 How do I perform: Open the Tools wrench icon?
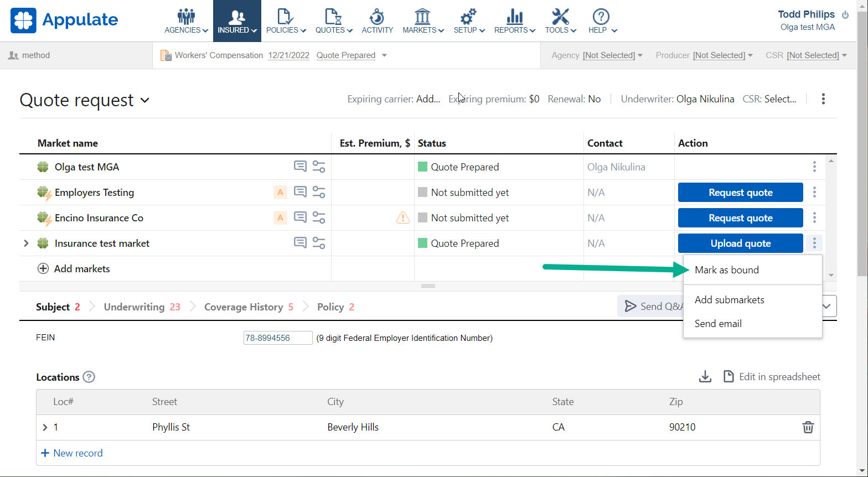[x=560, y=17]
